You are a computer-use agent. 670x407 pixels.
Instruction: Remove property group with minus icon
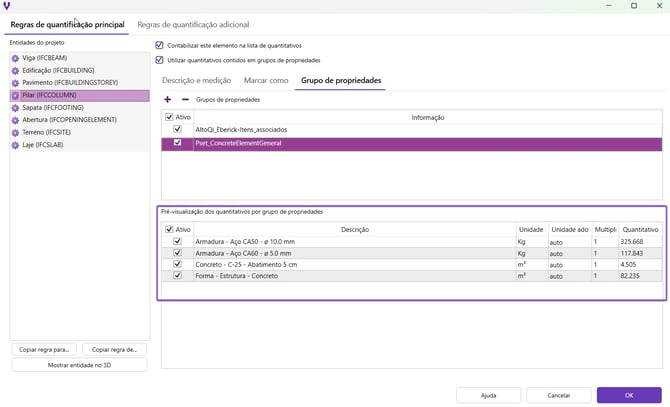coord(185,100)
